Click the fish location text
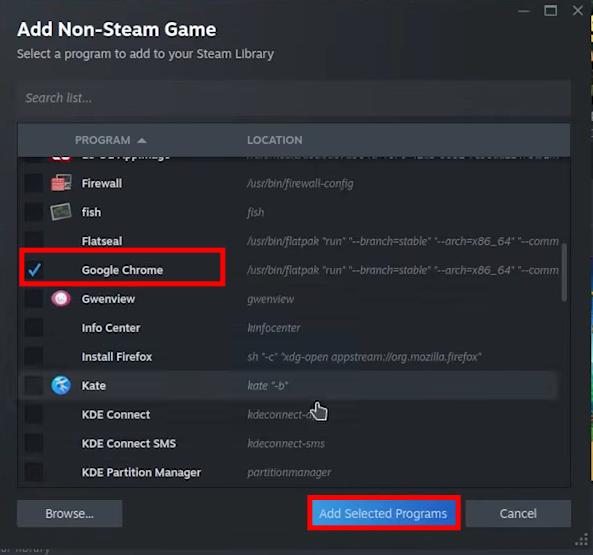This screenshot has height=555, width=593. click(256, 212)
